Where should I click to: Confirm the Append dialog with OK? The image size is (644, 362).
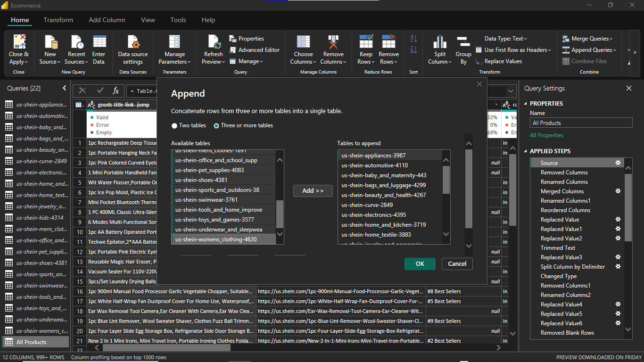(420, 264)
